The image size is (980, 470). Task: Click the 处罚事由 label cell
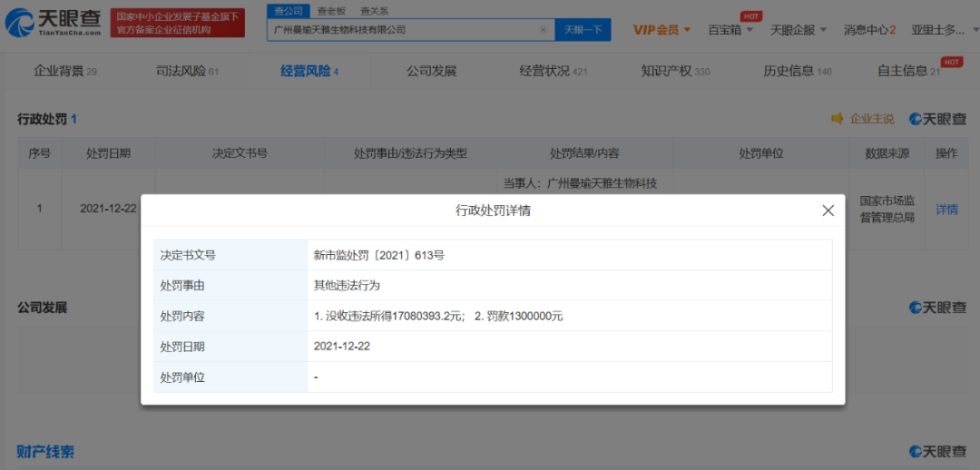[x=230, y=286]
